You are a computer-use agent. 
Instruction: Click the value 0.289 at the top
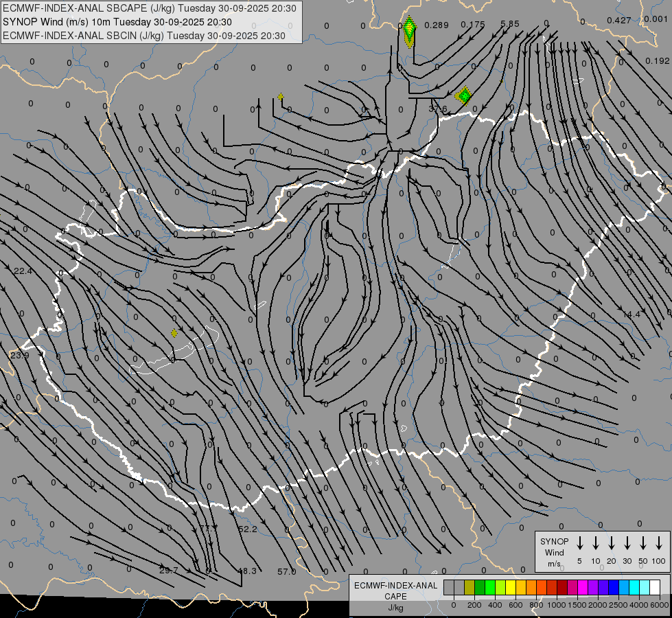437,25
